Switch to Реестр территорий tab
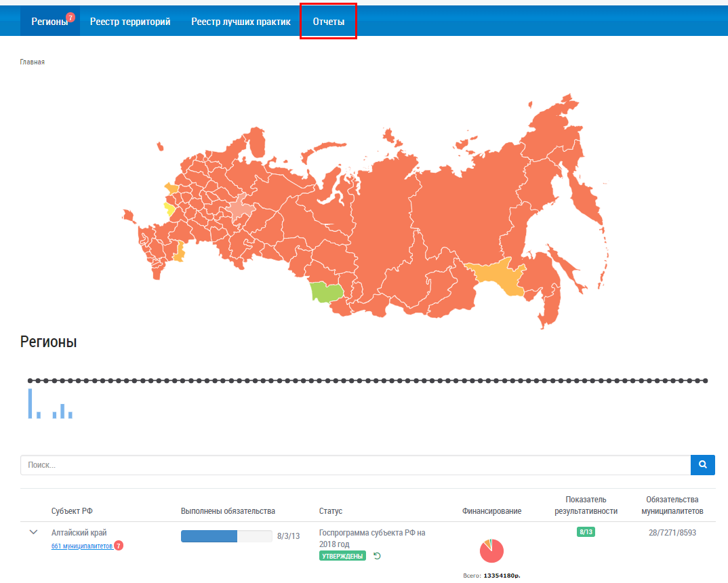The height and width of the screenshot is (583, 728). [130, 22]
